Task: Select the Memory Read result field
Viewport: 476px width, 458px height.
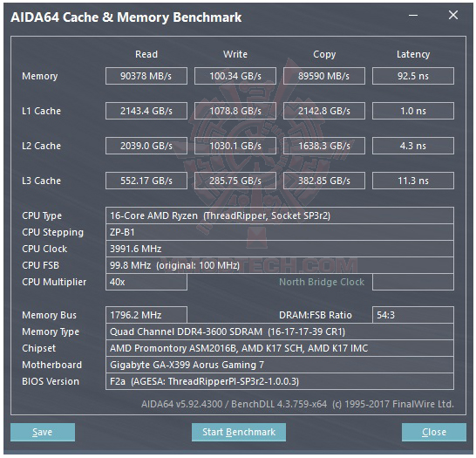Action: tap(146, 76)
